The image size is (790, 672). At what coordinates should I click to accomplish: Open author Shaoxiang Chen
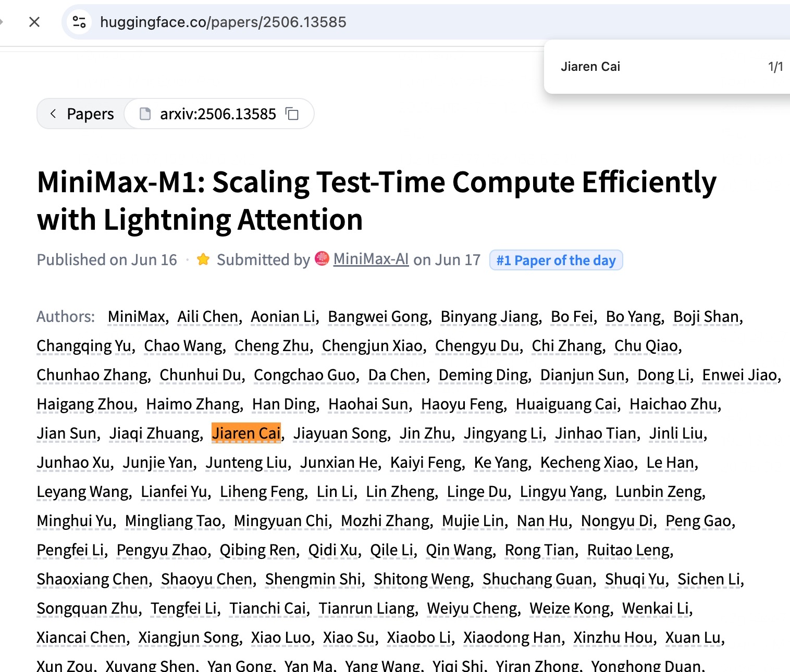pyautogui.click(x=92, y=579)
